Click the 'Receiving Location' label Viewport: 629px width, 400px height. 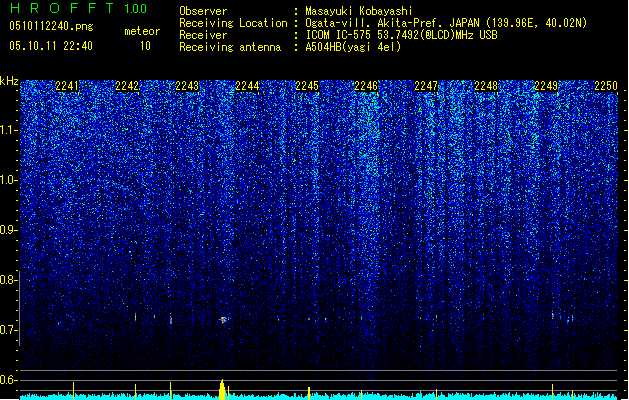[x=233, y=23]
